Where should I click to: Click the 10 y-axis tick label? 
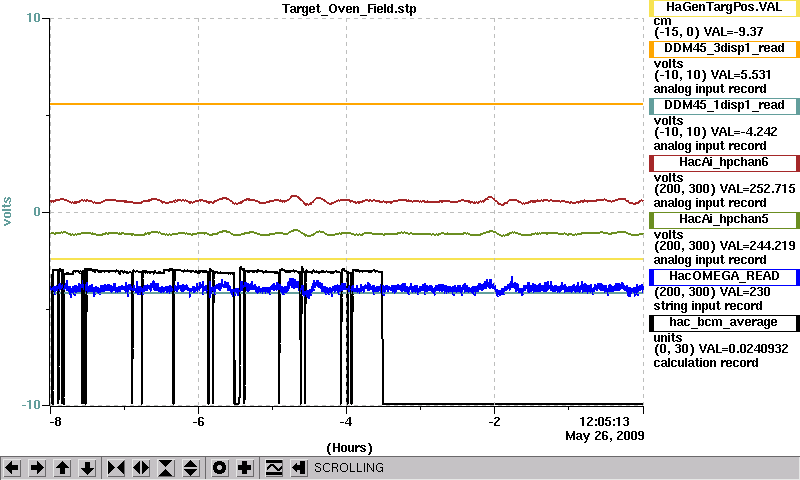click(x=33, y=18)
